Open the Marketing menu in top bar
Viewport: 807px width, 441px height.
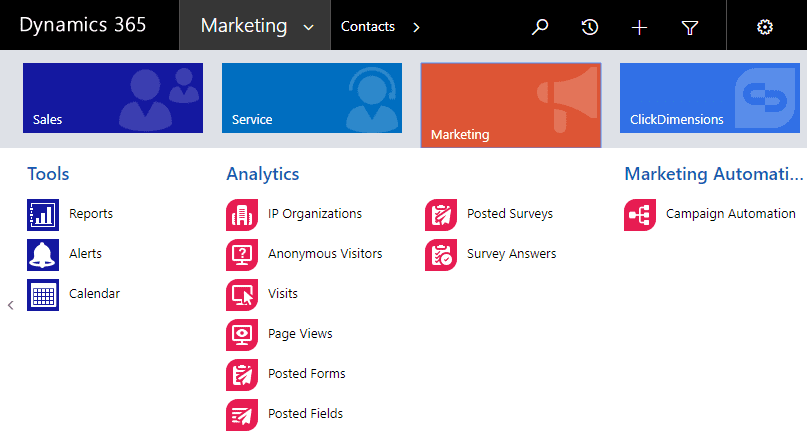tap(255, 25)
